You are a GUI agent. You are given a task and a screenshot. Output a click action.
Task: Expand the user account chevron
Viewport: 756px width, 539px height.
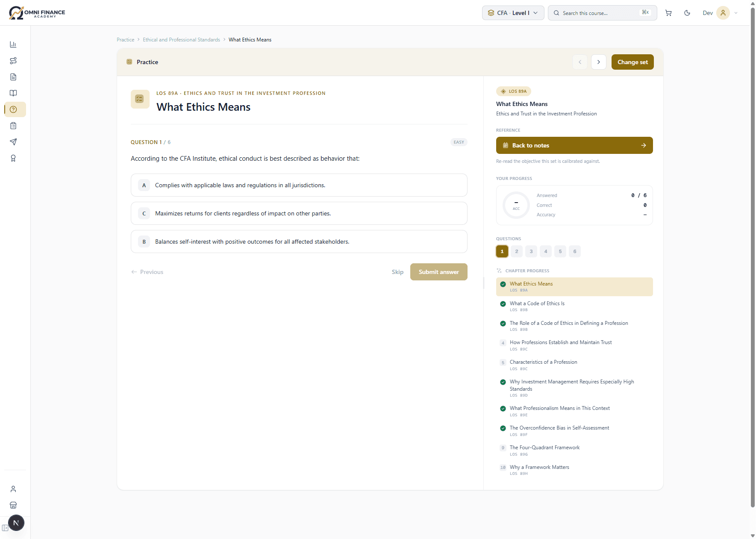[736, 13]
